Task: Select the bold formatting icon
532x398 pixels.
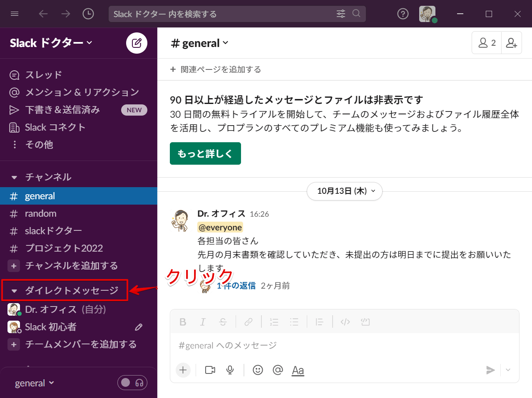Action: click(x=182, y=321)
